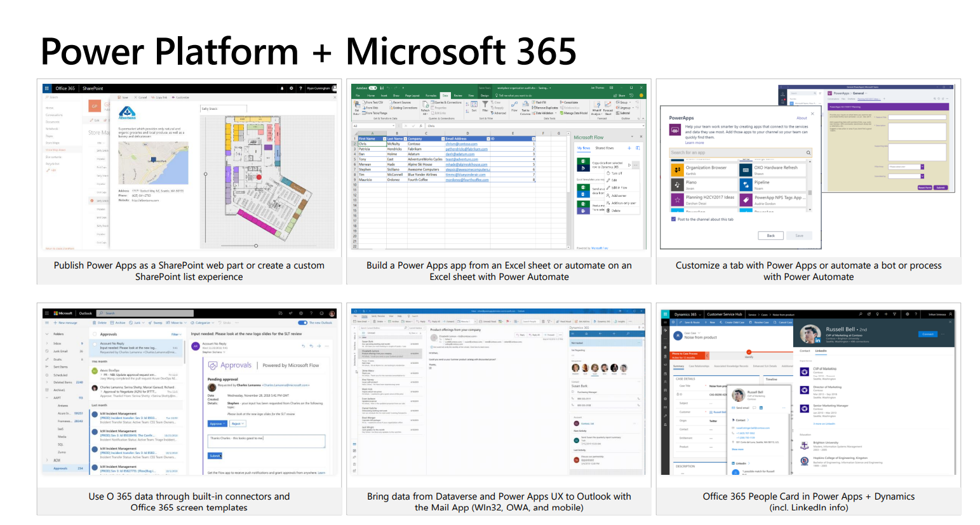This screenshot has width=980, height=525.
Task: Click the plus icon in Microsoft Flow pane
Action: pos(629,148)
